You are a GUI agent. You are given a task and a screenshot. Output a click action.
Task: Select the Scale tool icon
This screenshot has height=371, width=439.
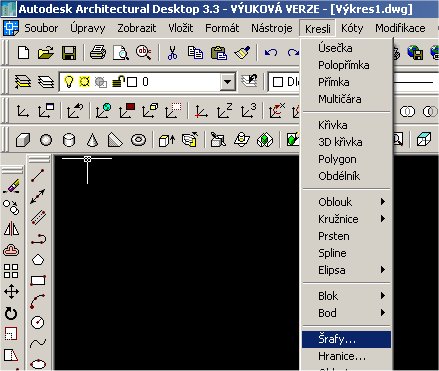[11, 334]
